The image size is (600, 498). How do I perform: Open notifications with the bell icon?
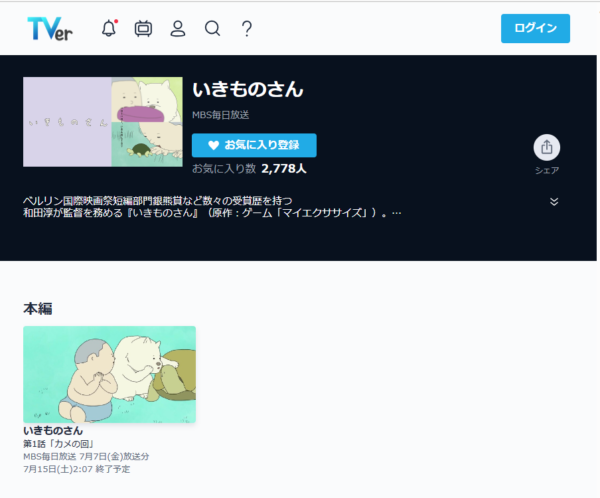[109, 28]
